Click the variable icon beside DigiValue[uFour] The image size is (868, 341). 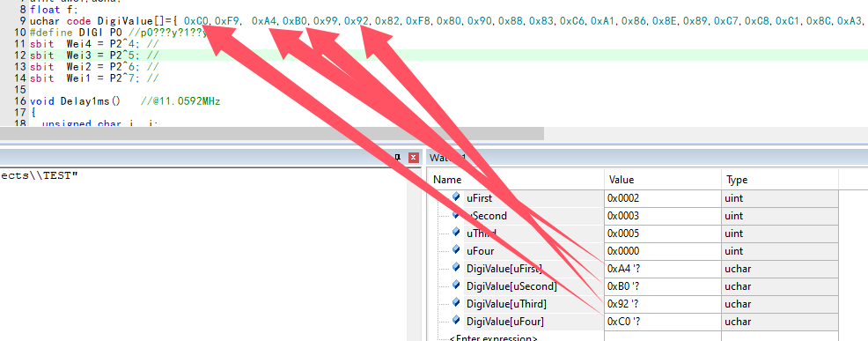tap(456, 321)
